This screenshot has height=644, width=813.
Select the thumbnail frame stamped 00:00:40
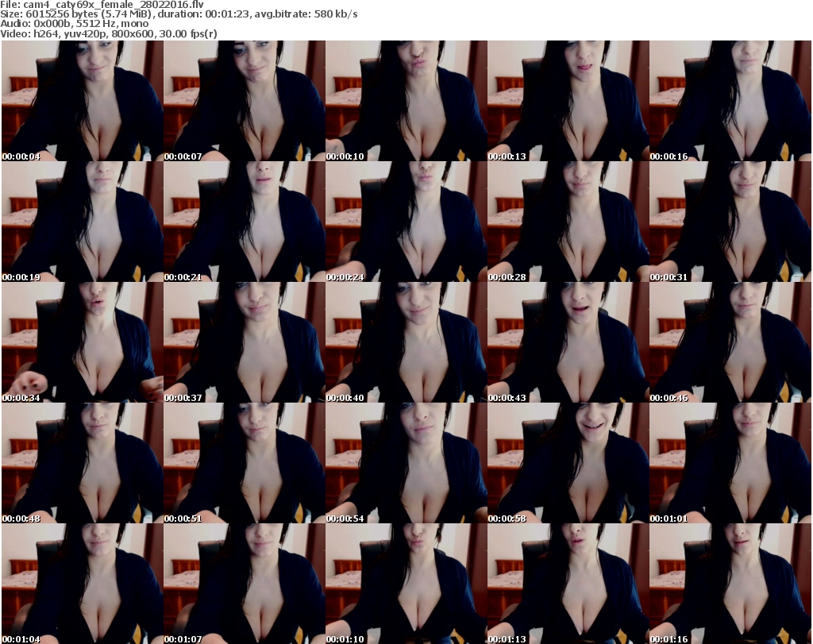click(406, 343)
